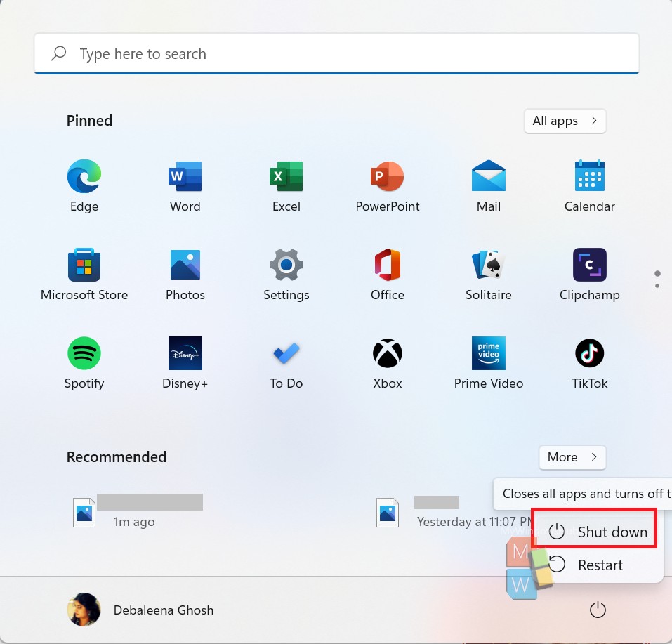Show More recommended items
The width and height of the screenshot is (672, 644).
pos(572,457)
